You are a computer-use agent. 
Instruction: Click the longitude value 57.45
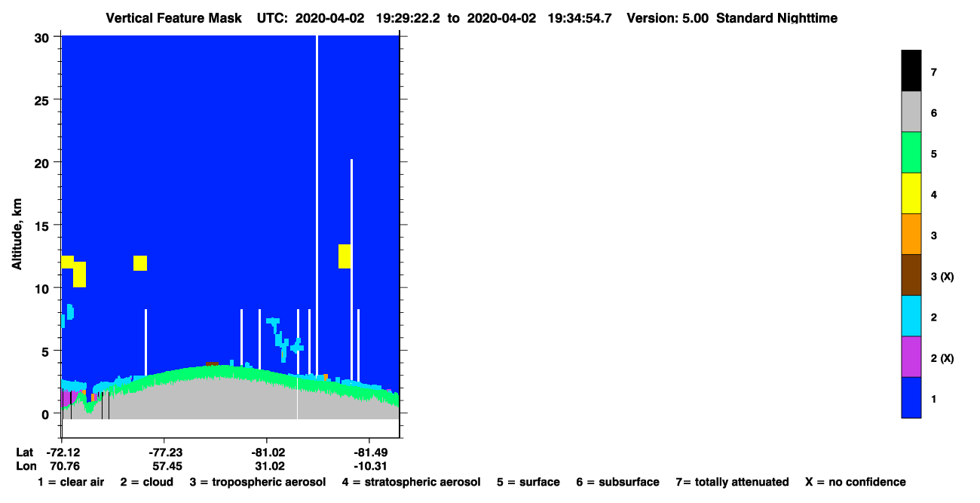[167, 465]
